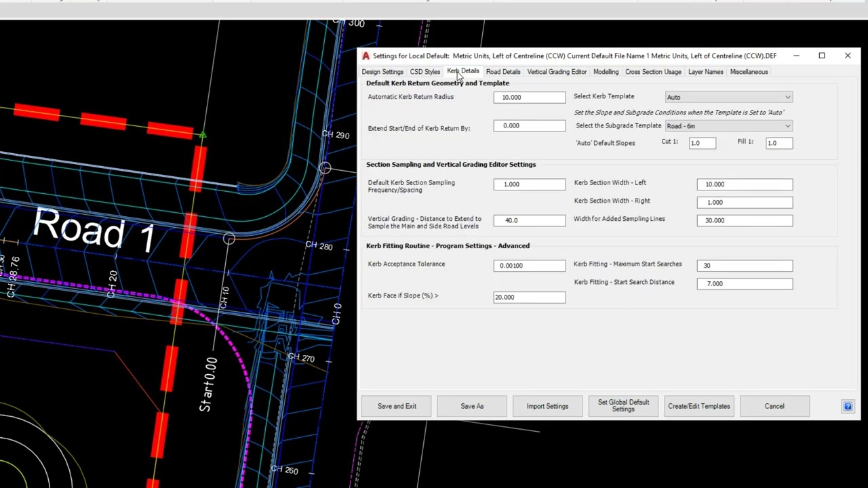Edit the Cut 1: default slope field
The image size is (868, 488).
(x=702, y=143)
